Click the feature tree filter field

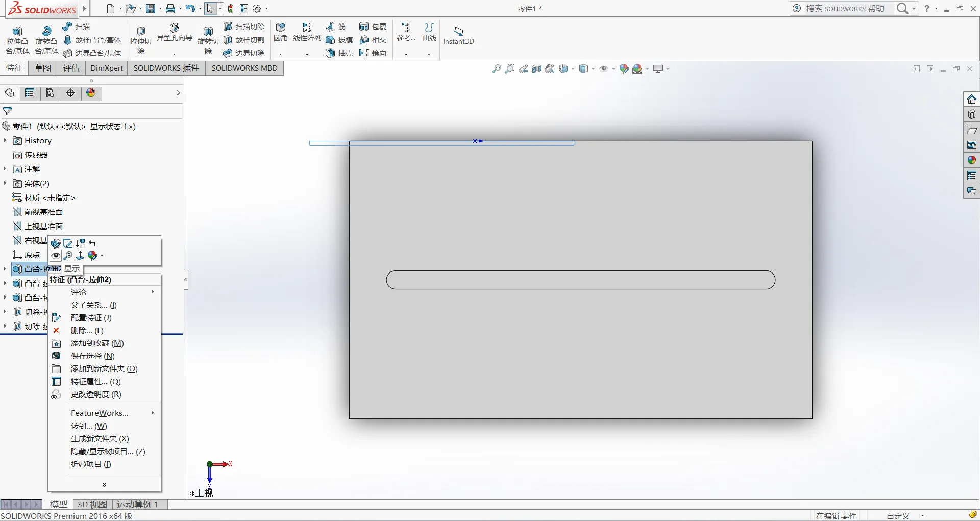pos(92,111)
